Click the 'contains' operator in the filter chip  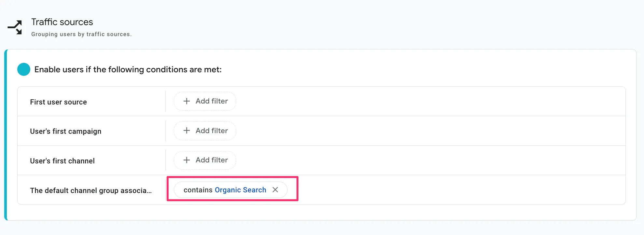click(x=198, y=190)
